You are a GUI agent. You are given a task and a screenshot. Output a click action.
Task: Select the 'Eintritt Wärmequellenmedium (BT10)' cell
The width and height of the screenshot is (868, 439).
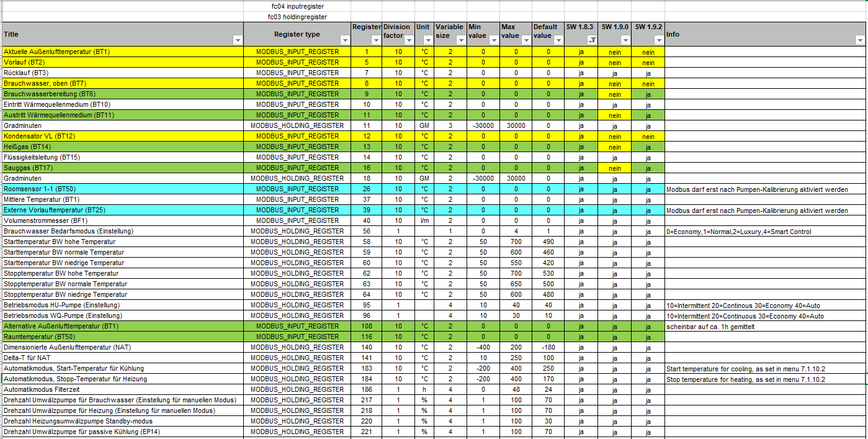pyautogui.click(x=122, y=104)
